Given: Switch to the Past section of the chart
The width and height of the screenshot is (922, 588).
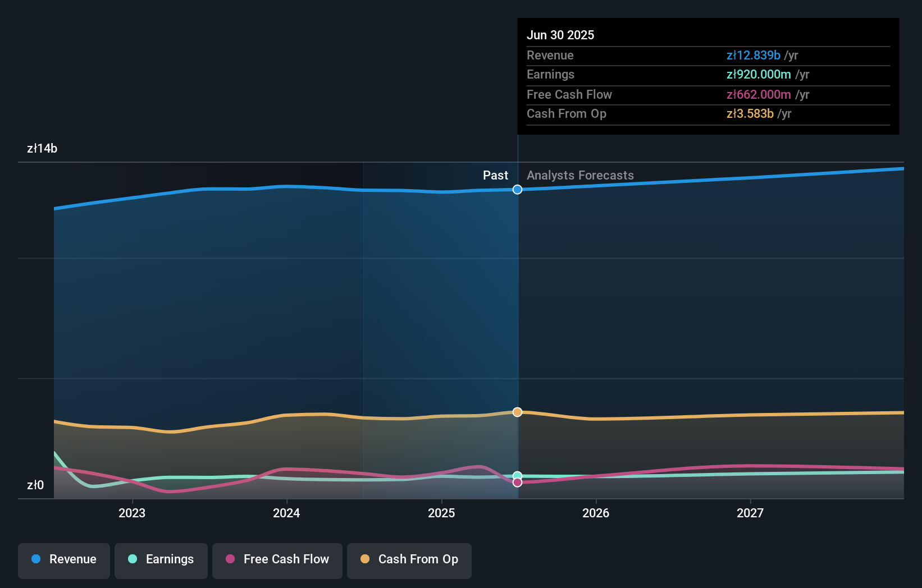Looking at the screenshot, I should point(495,176).
